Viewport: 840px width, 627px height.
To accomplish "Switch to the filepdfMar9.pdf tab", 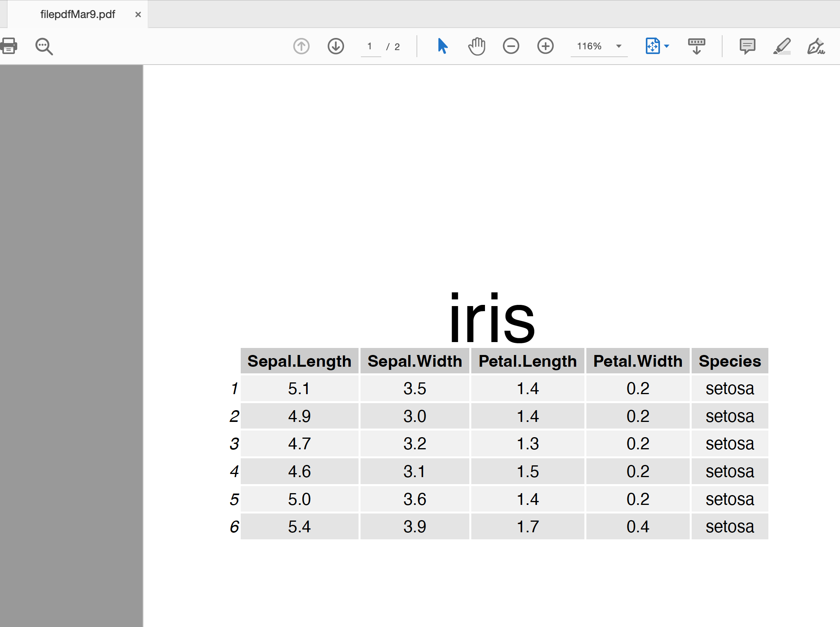I will 78,14.
